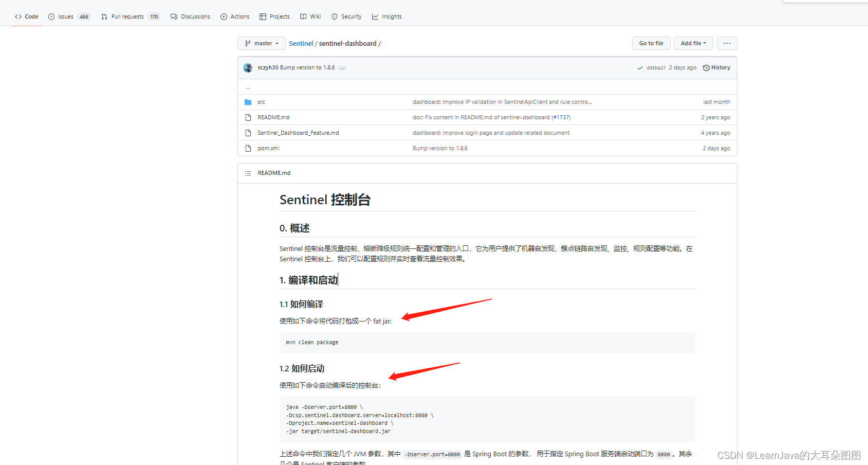Viewport: 868px width, 465px height.
Task: Open README.md file in list
Action: [x=273, y=117]
